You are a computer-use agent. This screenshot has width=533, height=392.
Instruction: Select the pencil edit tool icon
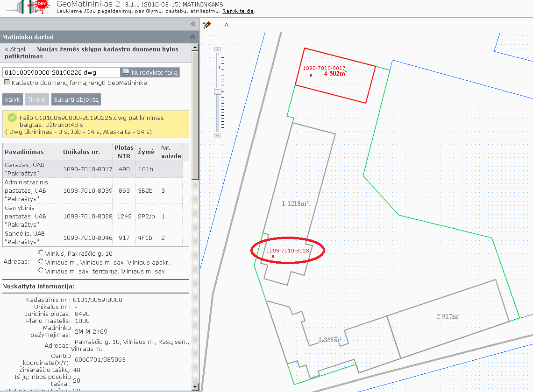[206, 24]
